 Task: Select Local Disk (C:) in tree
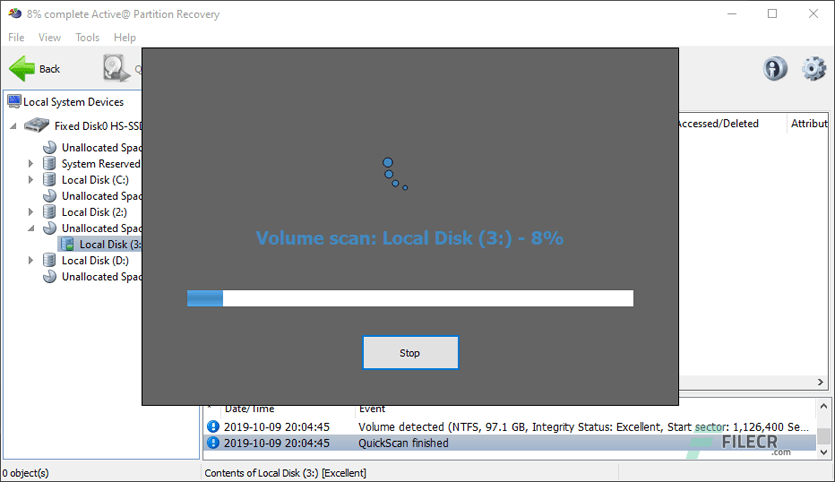(95, 180)
